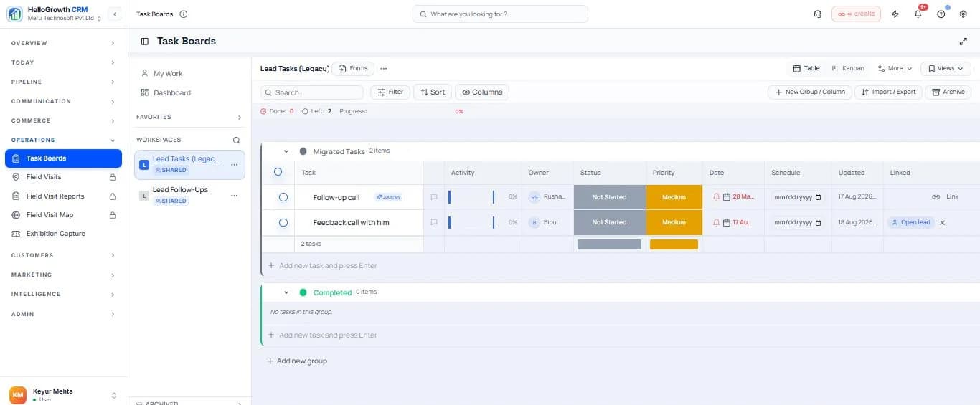Open Lead Follow-Ups workspace options
980x405 pixels.
coord(234,196)
